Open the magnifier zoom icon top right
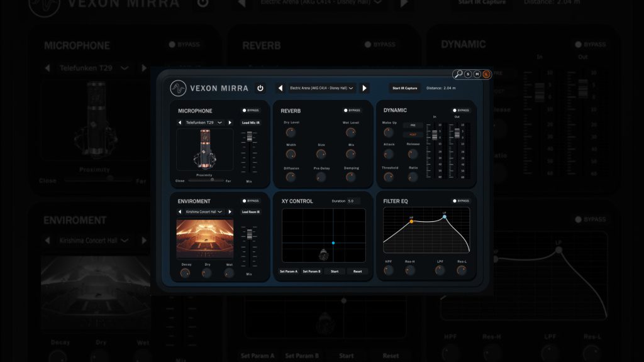This screenshot has width=644, height=362. (458, 74)
